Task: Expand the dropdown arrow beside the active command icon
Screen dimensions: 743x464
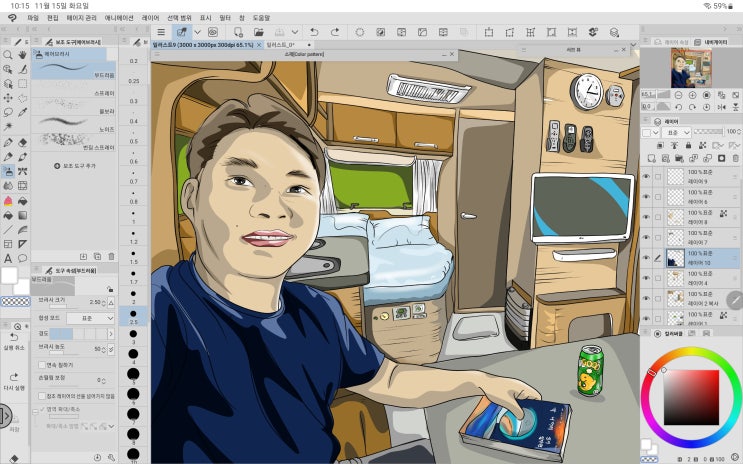Action: click(x=197, y=32)
